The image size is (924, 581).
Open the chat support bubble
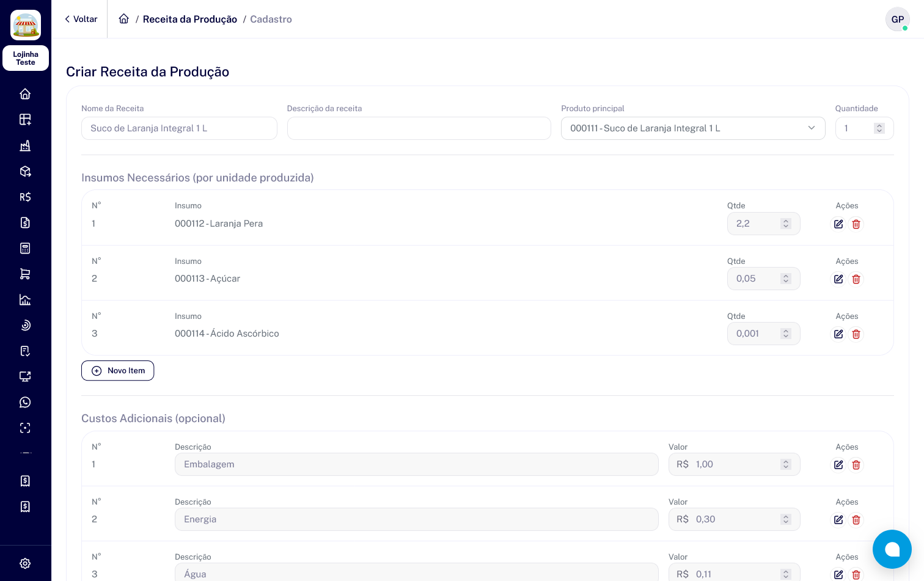[892, 549]
